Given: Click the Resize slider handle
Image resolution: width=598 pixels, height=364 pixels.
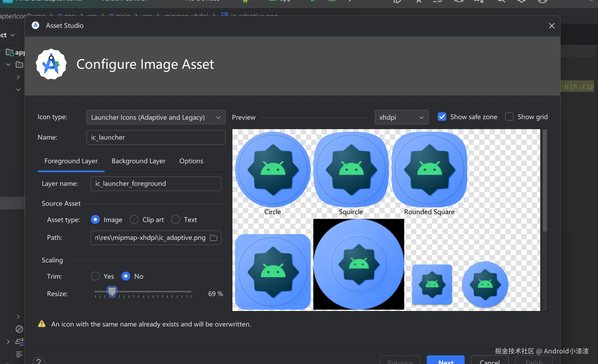Looking at the screenshot, I should click(112, 291).
